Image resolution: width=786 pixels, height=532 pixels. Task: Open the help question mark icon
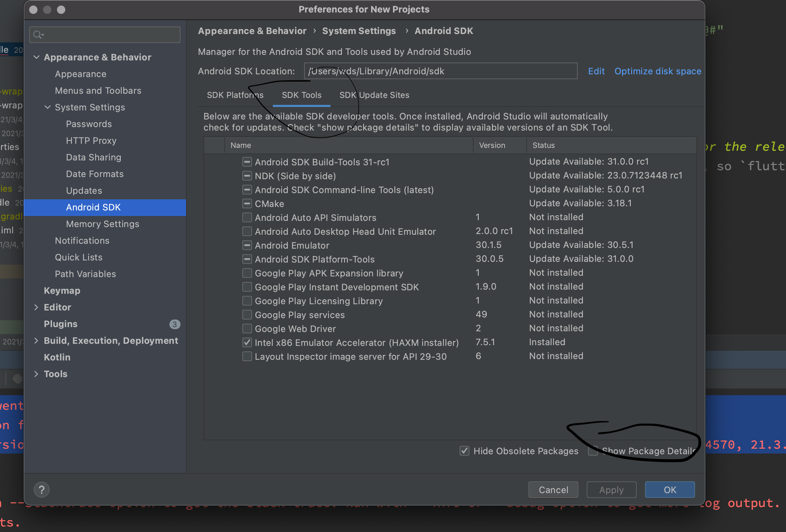click(x=42, y=490)
